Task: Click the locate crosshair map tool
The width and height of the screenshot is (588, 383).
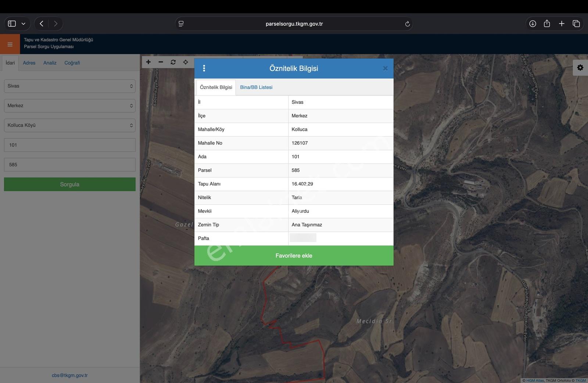Action: coord(186,62)
